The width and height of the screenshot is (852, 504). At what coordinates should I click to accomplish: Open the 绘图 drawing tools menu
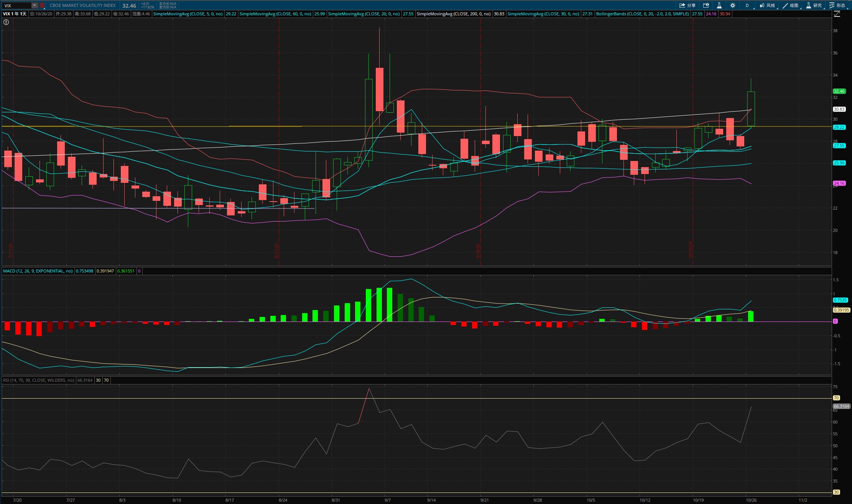pyautogui.click(x=791, y=5)
